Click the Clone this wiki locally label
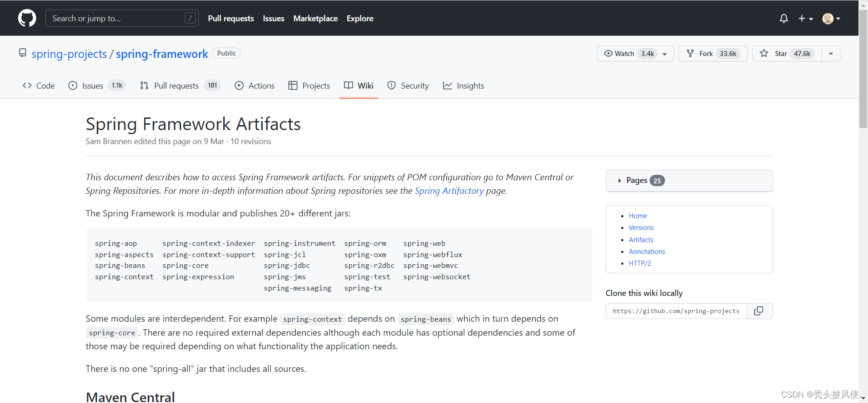 644,293
